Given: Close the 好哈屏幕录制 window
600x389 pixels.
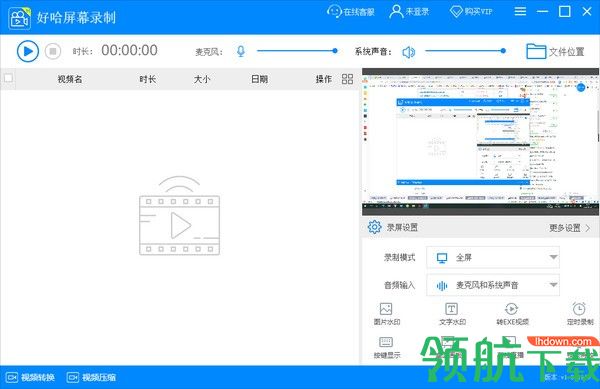Looking at the screenshot, I should 587,11.
